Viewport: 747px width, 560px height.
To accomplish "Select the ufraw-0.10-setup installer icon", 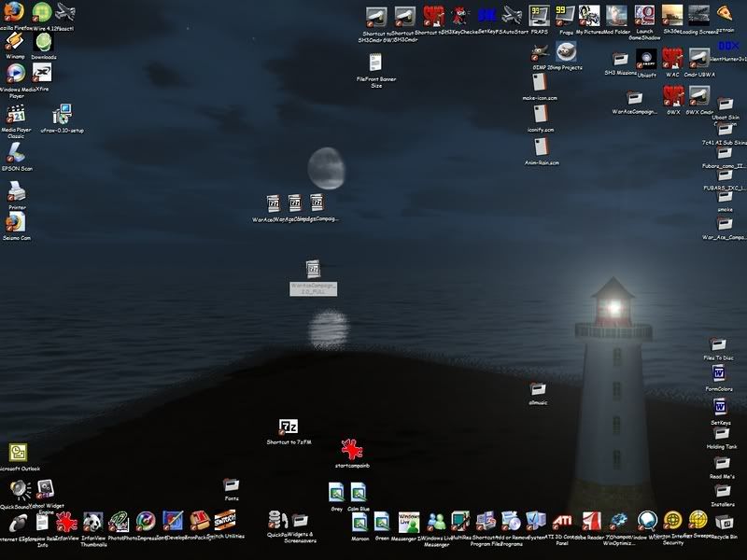I will pos(62,114).
